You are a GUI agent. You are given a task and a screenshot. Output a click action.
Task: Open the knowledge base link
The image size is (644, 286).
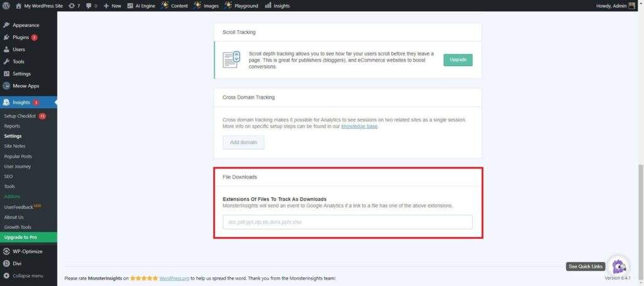359,126
